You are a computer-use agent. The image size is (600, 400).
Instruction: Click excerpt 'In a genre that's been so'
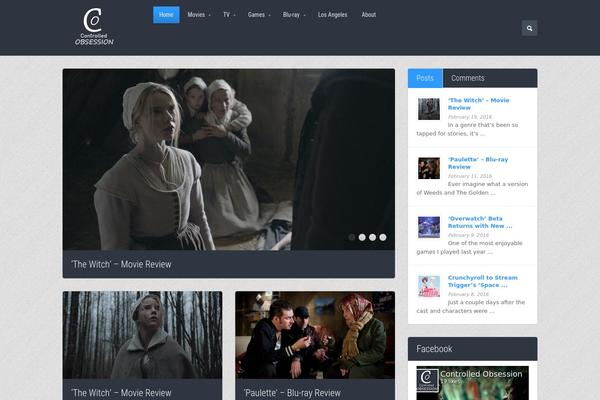click(x=483, y=125)
